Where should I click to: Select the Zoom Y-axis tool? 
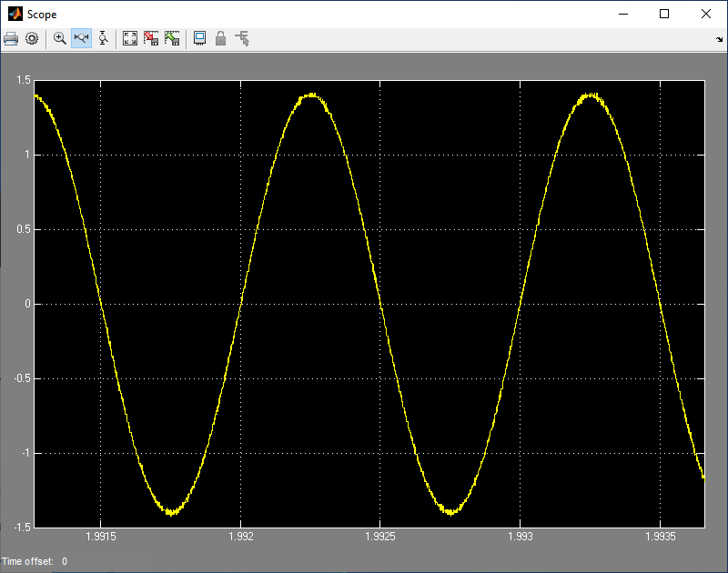pyautogui.click(x=103, y=39)
